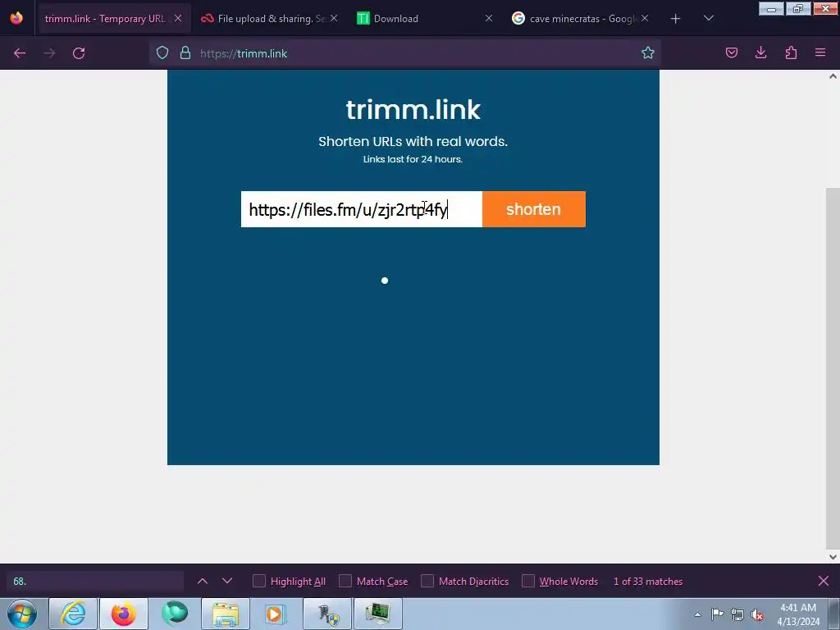Expand the list all tabs dropdown

pyautogui.click(x=708, y=18)
